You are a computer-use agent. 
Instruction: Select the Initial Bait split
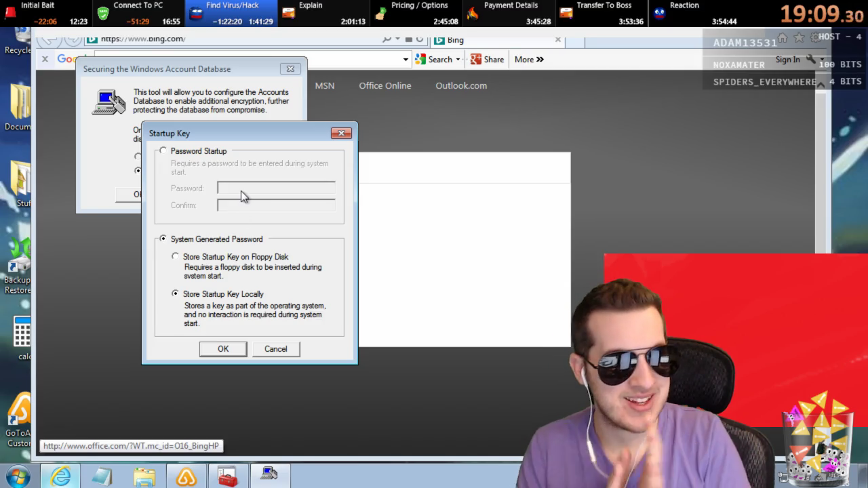(x=45, y=14)
